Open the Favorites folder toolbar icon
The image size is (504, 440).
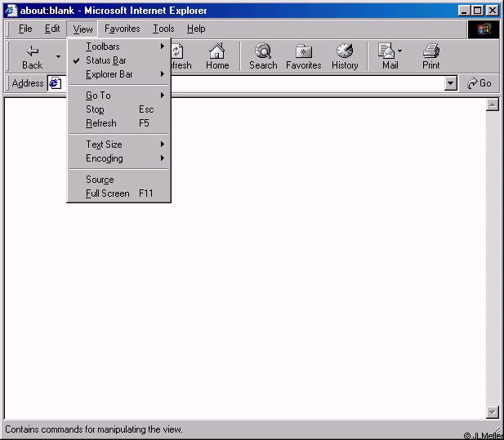[302, 51]
